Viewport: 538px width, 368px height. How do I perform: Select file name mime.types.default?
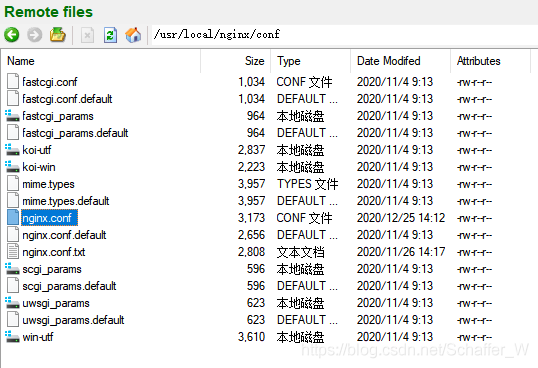pos(66,201)
